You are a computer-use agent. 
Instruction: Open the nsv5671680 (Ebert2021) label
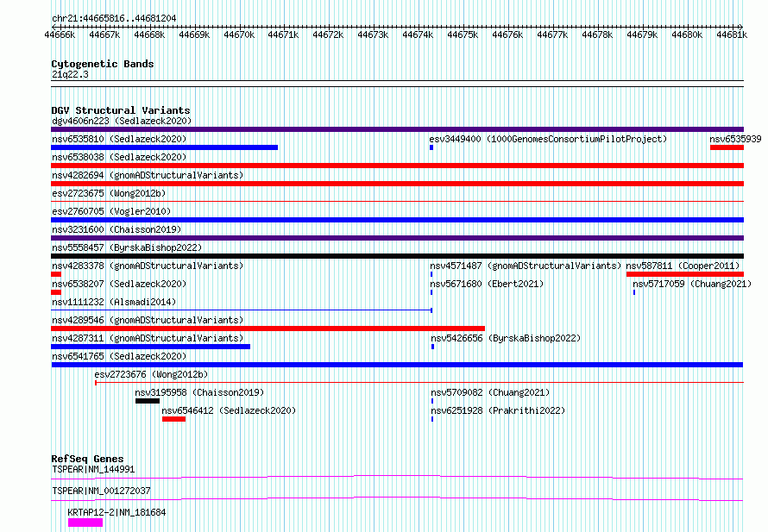click(x=487, y=284)
